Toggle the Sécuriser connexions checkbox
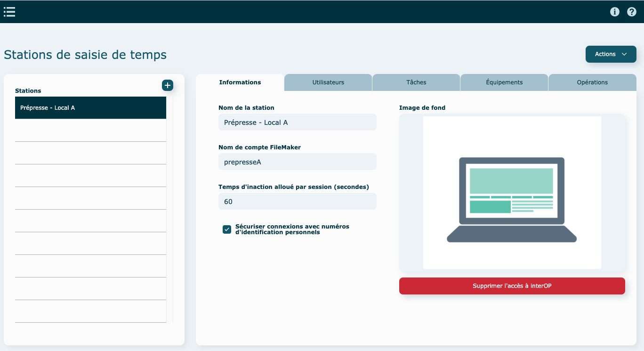The width and height of the screenshot is (644, 351). [x=227, y=229]
